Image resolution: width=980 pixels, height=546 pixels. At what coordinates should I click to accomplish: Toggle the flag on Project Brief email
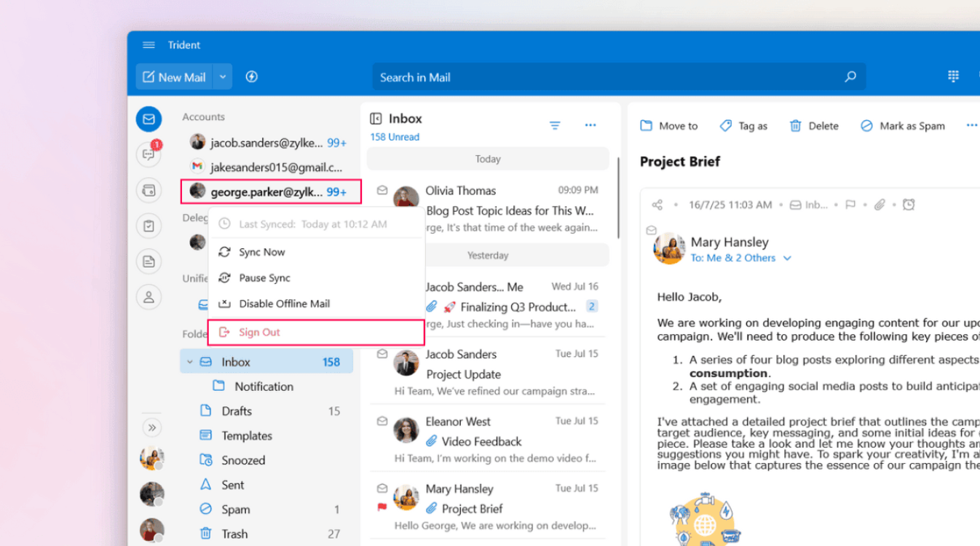[x=850, y=205]
